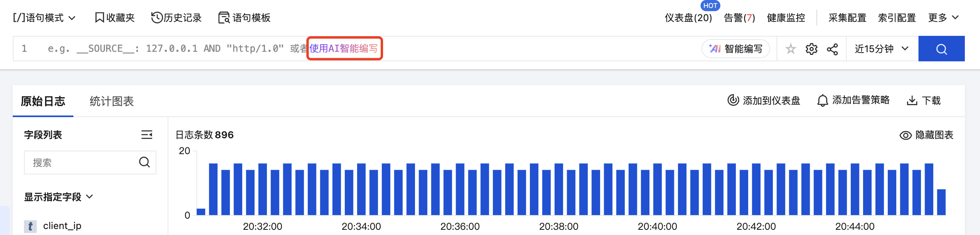Click the last short histogram bar

(x=941, y=202)
